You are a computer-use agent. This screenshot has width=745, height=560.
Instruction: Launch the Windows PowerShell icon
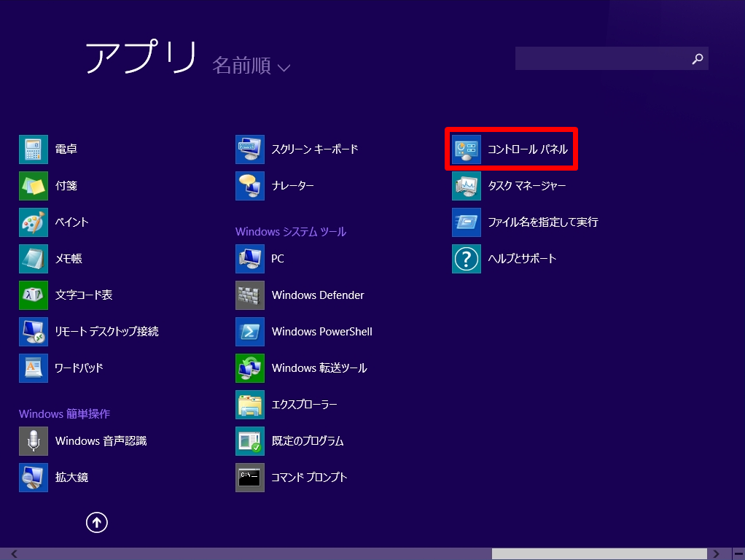pos(250,331)
